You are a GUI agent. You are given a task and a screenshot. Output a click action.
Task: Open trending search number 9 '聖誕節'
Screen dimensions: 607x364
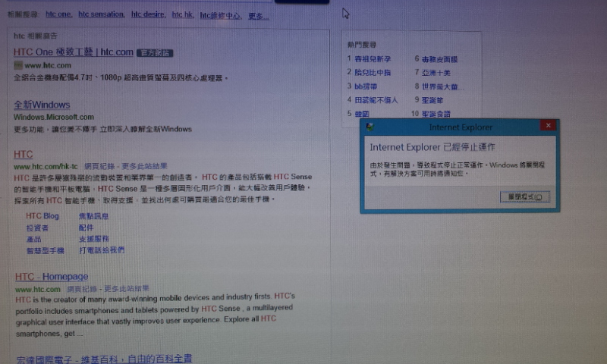point(432,100)
